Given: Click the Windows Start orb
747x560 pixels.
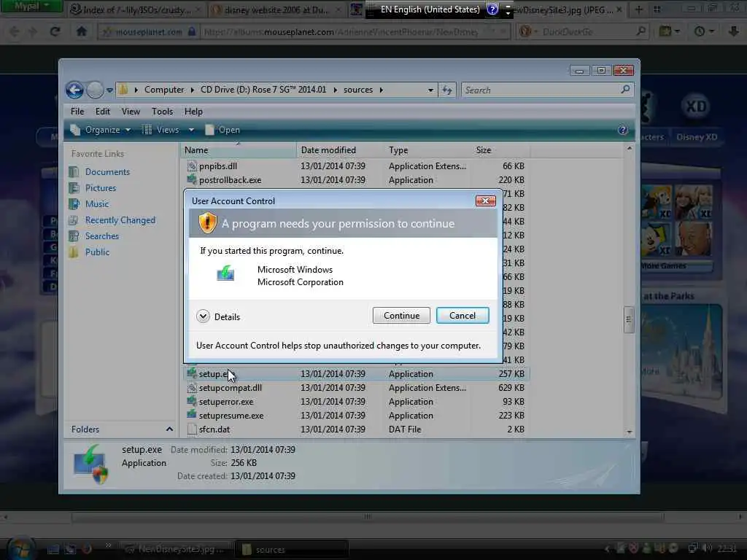Looking at the screenshot, I should click(x=20, y=548).
